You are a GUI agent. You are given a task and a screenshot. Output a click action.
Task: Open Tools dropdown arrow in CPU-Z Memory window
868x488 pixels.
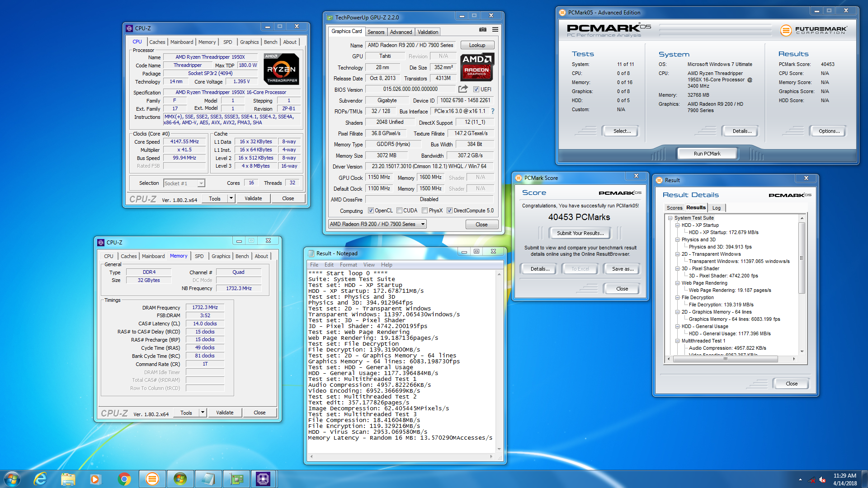pyautogui.click(x=203, y=413)
